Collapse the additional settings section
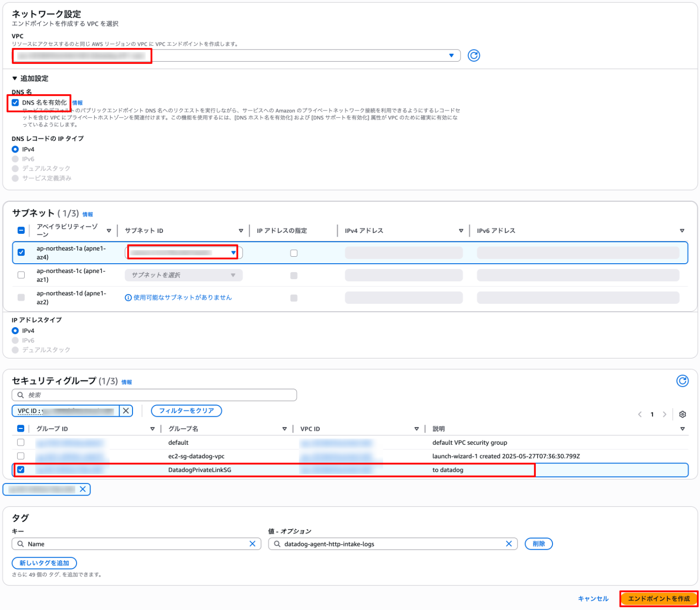The height and width of the screenshot is (610, 700). [30, 78]
